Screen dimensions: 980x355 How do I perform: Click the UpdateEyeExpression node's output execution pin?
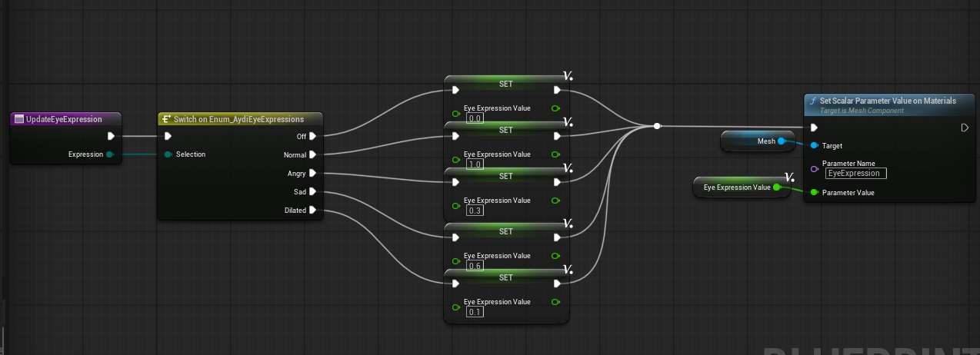(x=112, y=136)
